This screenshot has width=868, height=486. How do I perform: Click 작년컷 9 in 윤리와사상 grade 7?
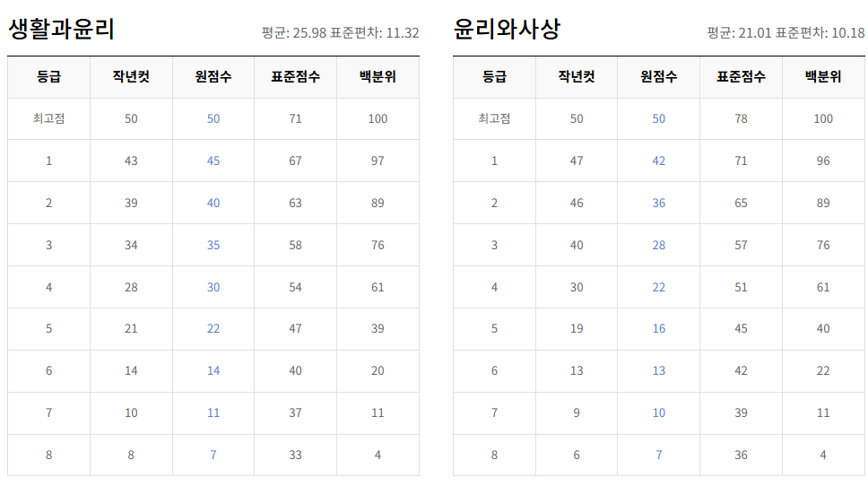[577, 412]
